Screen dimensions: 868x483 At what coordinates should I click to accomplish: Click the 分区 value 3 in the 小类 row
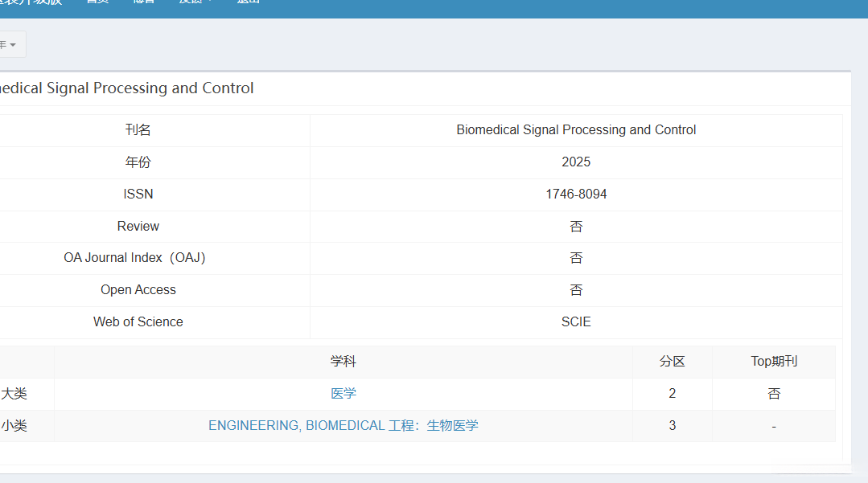click(x=672, y=426)
